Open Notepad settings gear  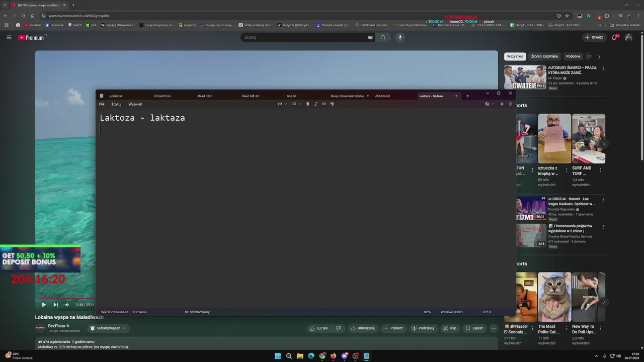pyautogui.click(x=510, y=104)
